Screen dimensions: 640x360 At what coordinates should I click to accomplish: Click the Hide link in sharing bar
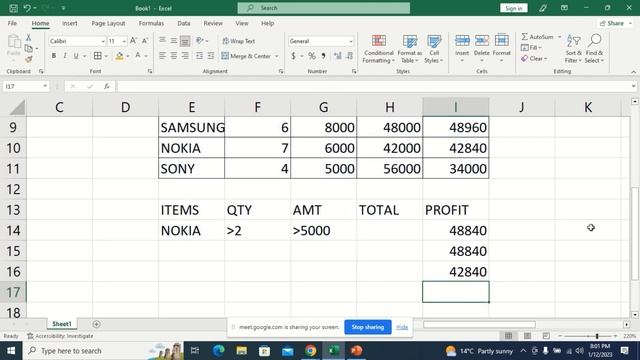pos(402,327)
